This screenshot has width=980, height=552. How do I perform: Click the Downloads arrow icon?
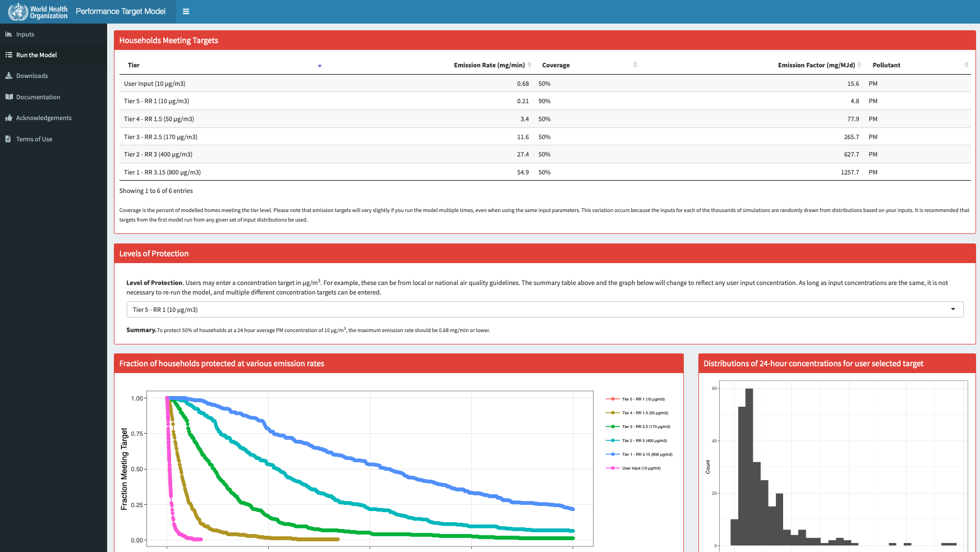tap(9, 76)
